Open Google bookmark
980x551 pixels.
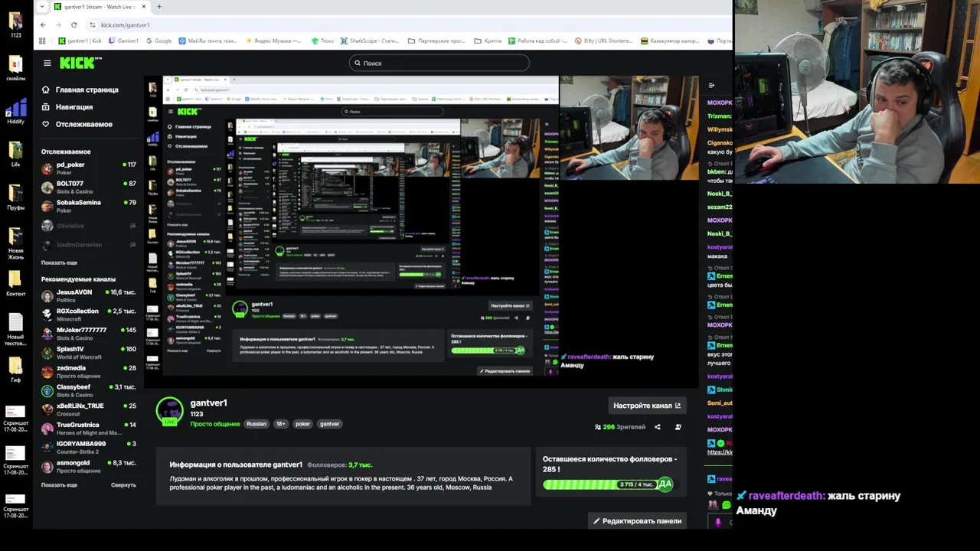(158, 41)
